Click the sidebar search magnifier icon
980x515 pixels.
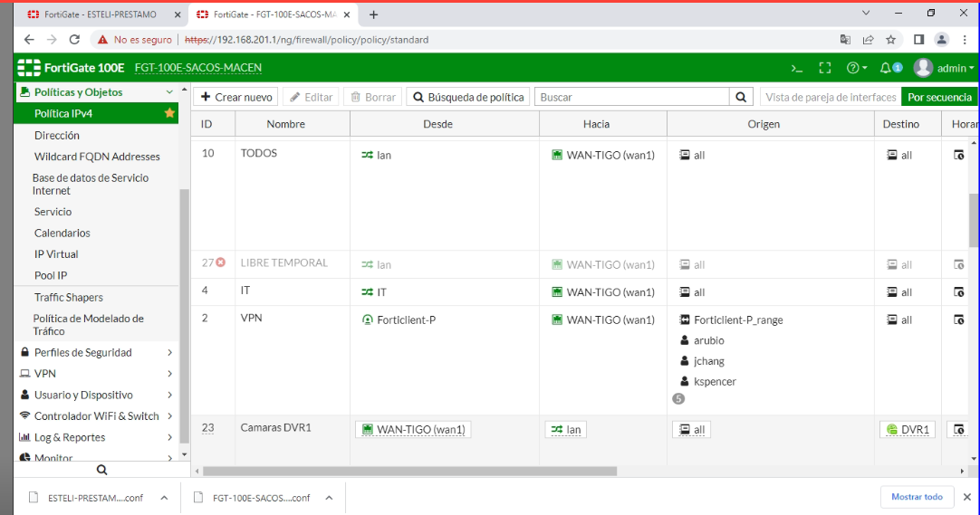click(x=101, y=470)
